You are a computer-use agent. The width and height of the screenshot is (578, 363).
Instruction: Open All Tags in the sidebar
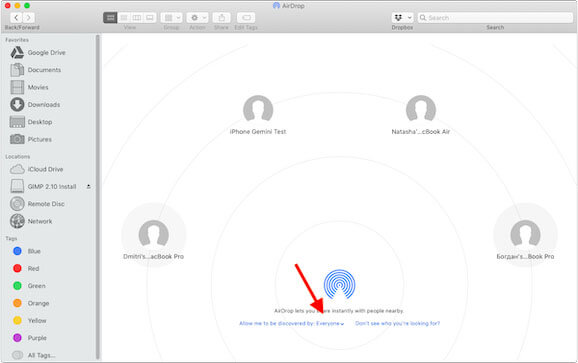point(41,355)
